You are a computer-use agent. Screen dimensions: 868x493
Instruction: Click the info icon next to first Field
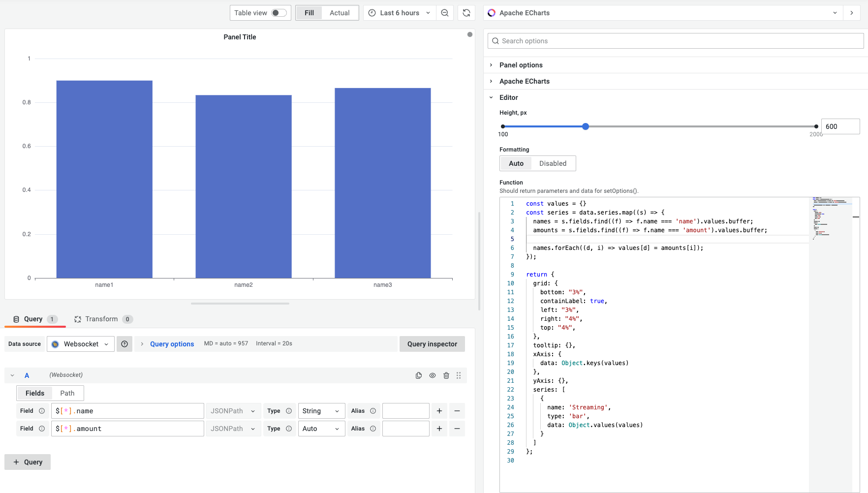pyautogui.click(x=42, y=410)
